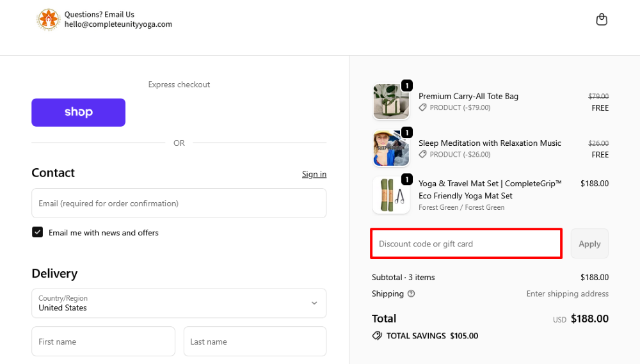This screenshot has height=364, width=640.
Task: Click the PRODUCT (-$79.00) discount label
Action: click(460, 107)
